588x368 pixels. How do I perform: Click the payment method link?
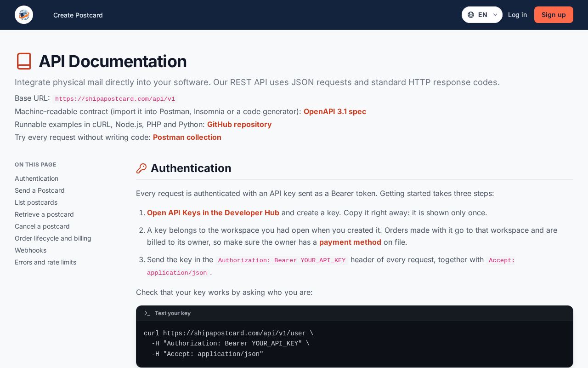tap(350, 242)
